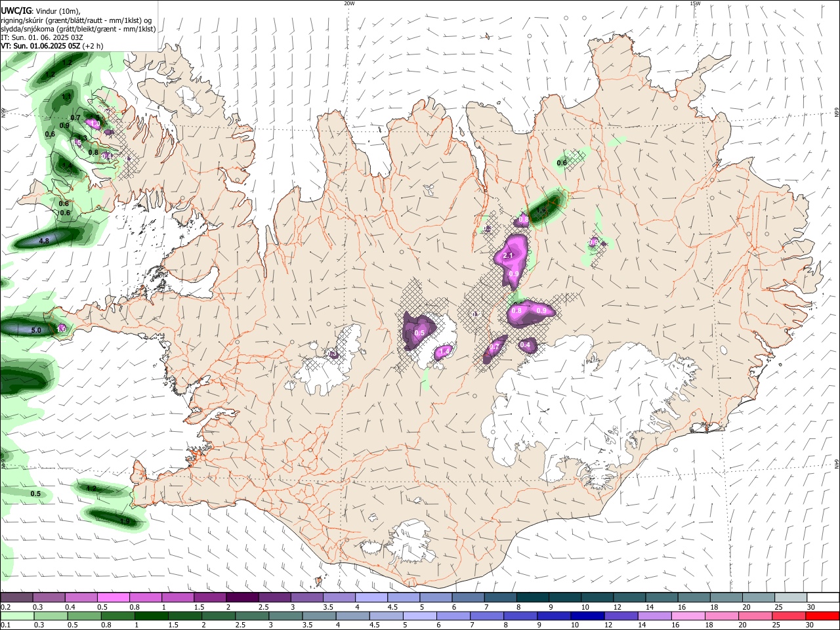Choose the deep navy 10–12 rain legend swatch
This screenshot has width=840, height=630.
tap(587, 616)
